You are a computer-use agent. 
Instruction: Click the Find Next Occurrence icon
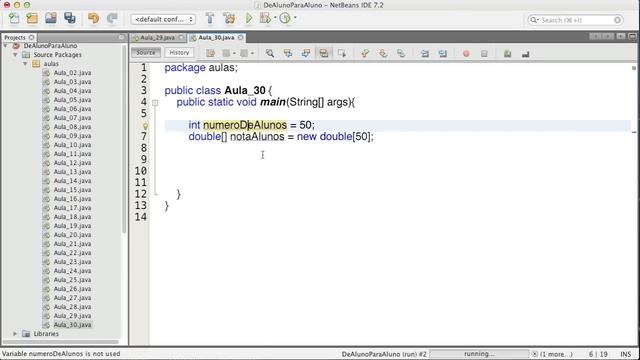(306, 53)
